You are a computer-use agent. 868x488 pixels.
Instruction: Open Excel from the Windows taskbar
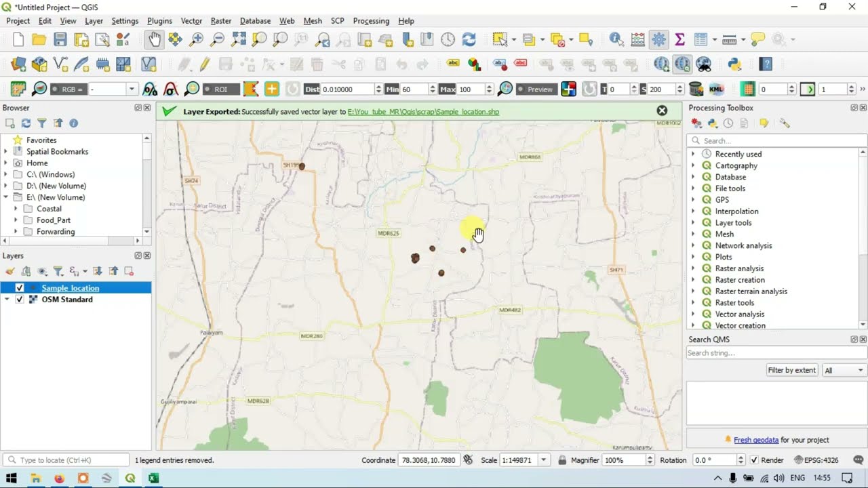click(x=153, y=479)
